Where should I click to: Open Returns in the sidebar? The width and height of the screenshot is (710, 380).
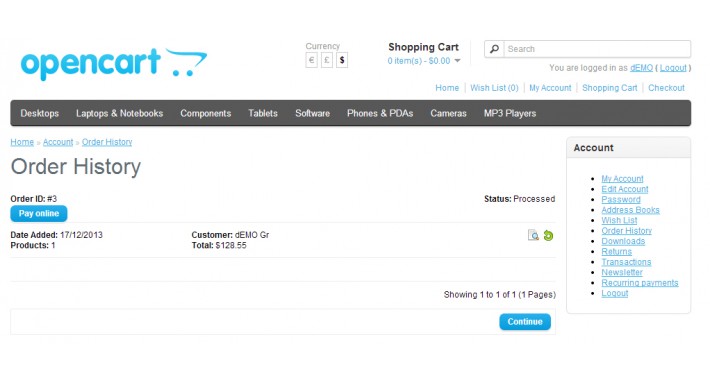coord(617,252)
